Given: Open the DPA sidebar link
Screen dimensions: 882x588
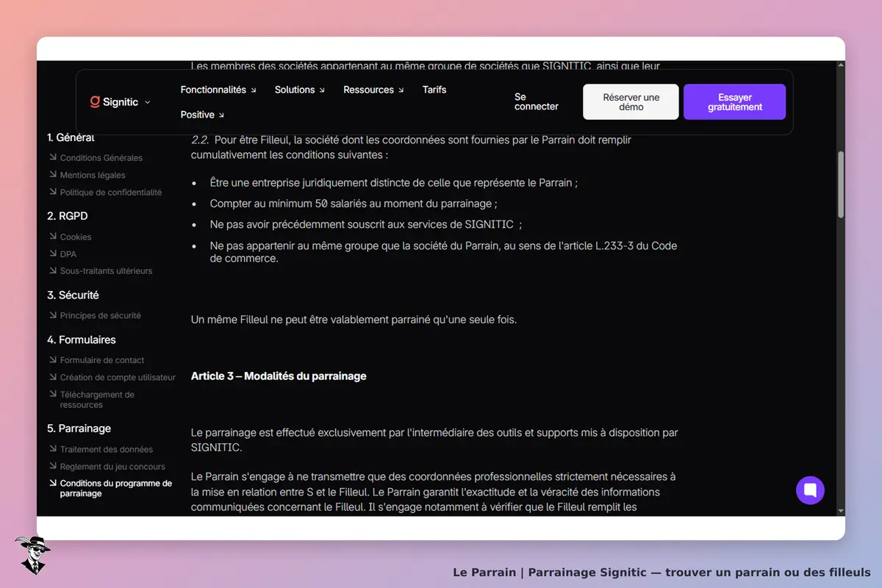Looking at the screenshot, I should coord(68,254).
